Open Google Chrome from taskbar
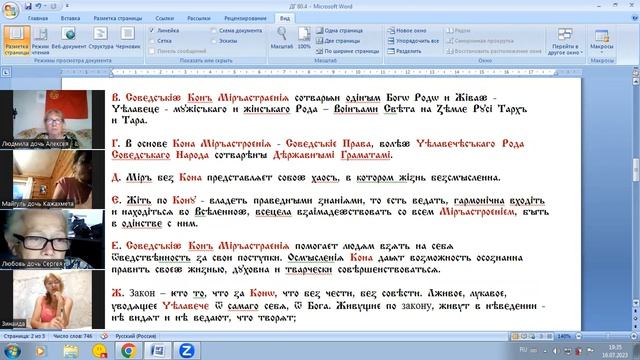 [x=128, y=351]
